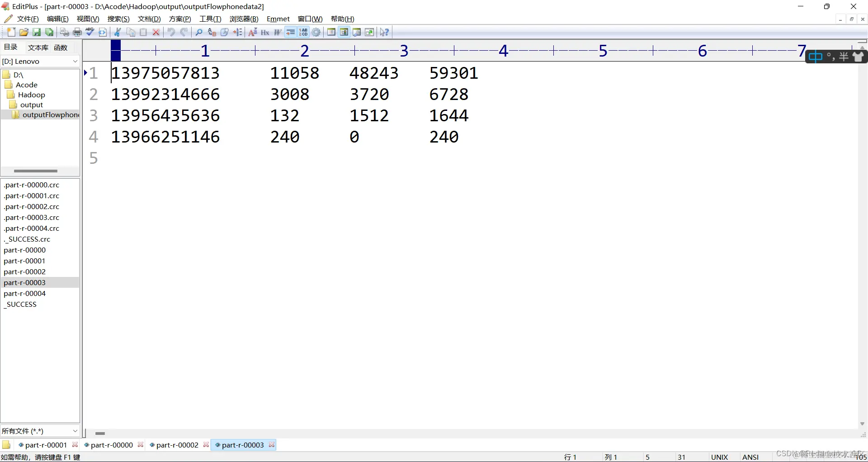Toggle the Hex Viewer (Hx) icon

(x=265, y=32)
